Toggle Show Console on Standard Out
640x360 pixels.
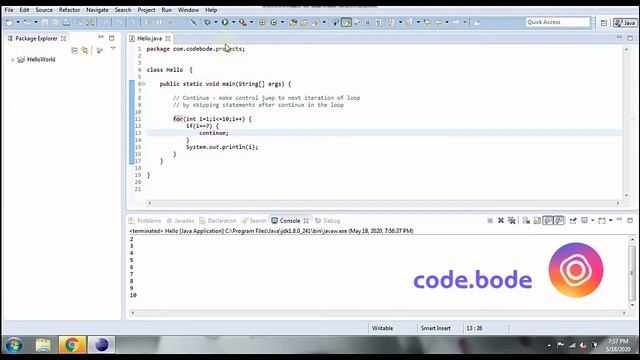click(x=548, y=220)
